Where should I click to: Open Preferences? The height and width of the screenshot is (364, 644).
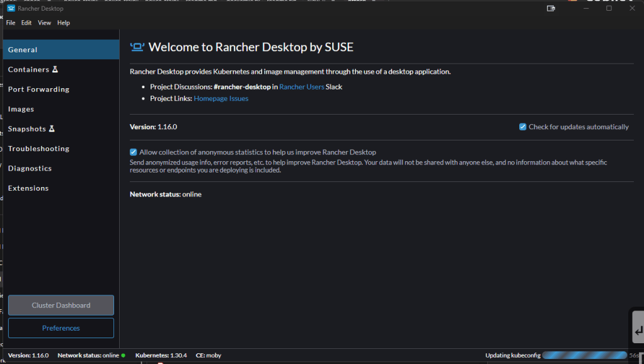pos(60,328)
